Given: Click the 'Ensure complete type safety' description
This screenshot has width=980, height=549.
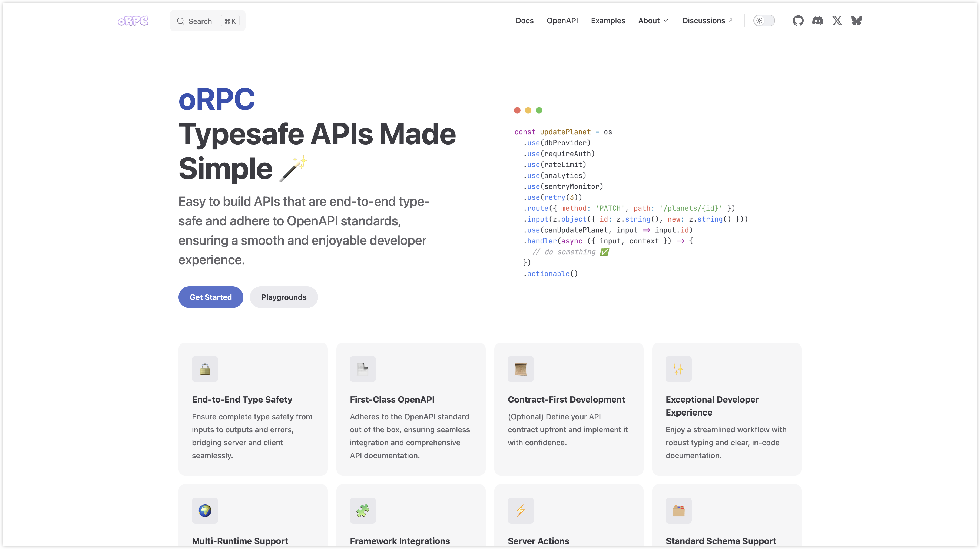Looking at the screenshot, I should tap(252, 436).
